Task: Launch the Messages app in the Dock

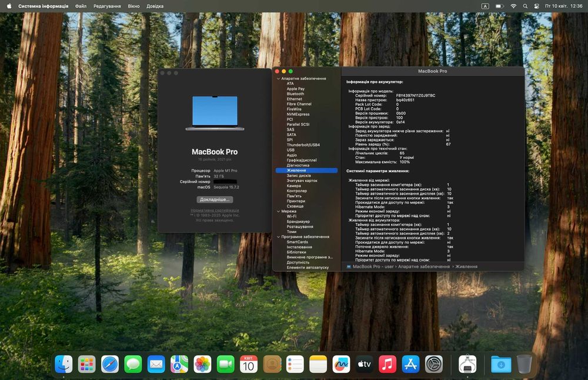Action: click(133, 364)
